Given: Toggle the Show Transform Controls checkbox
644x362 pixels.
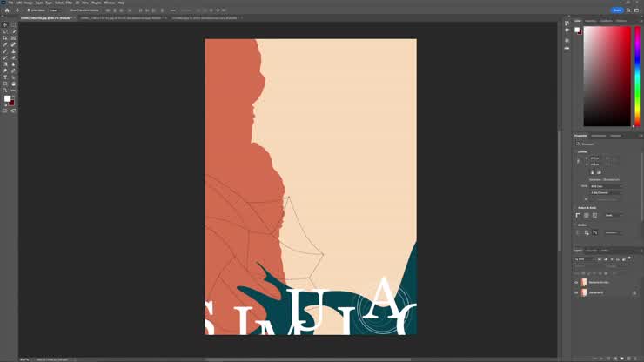Looking at the screenshot, I should click(x=68, y=10).
